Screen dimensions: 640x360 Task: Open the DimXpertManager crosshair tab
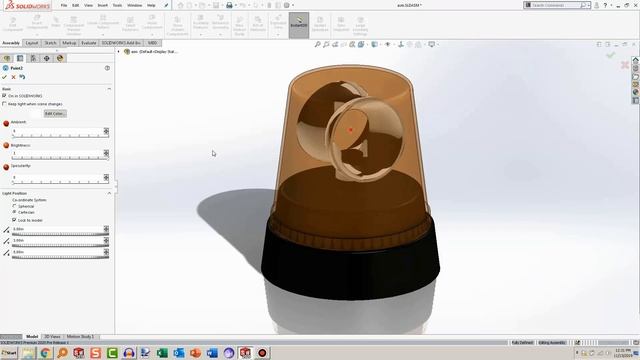pos(47,58)
